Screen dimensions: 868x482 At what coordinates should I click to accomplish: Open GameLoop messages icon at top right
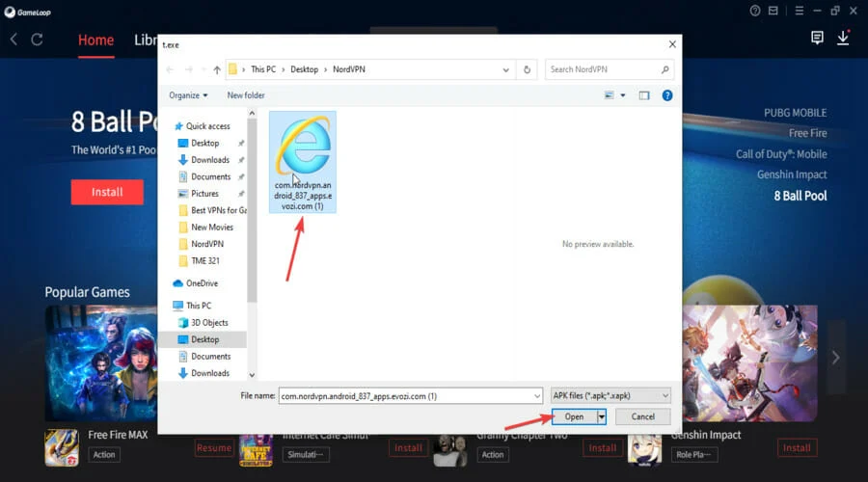[817, 38]
